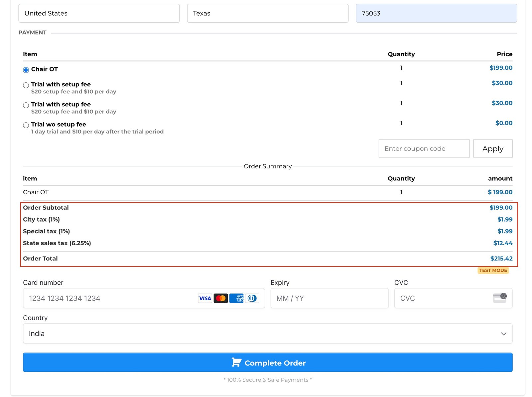This screenshot has height=397, width=532.
Task: Click the TEST MODE badge
Action: coord(493,270)
